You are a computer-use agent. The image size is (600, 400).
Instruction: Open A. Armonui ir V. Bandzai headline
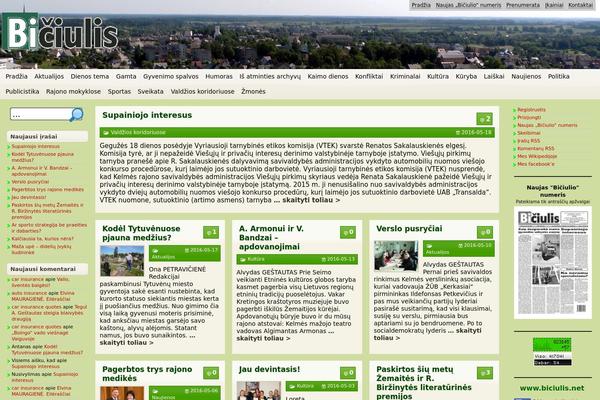pyautogui.click(x=271, y=238)
